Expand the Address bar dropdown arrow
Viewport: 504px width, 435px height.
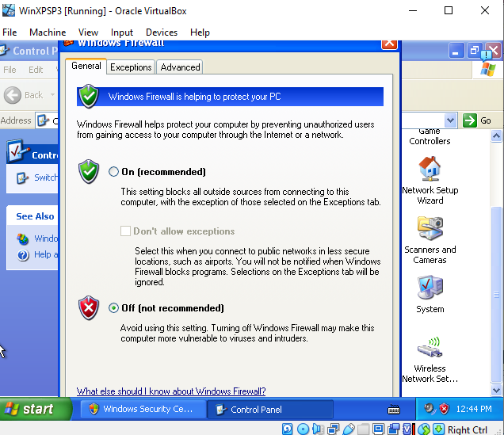pyautogui.click(x=451, y=120)
